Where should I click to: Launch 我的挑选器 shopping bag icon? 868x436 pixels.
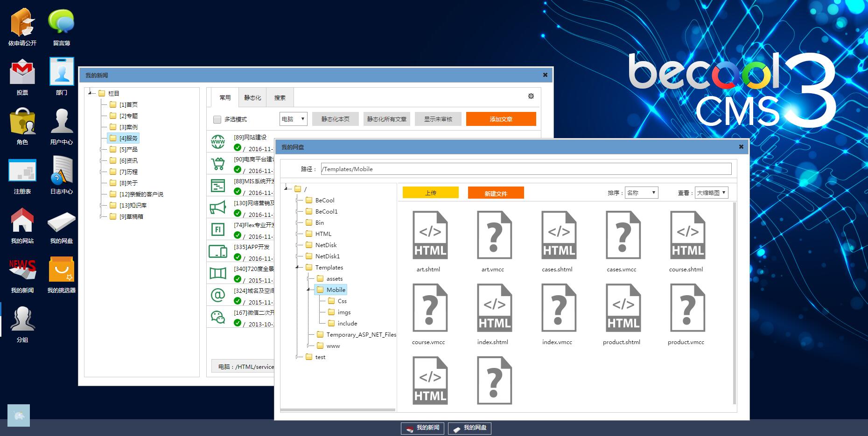[x=61, y=270]
